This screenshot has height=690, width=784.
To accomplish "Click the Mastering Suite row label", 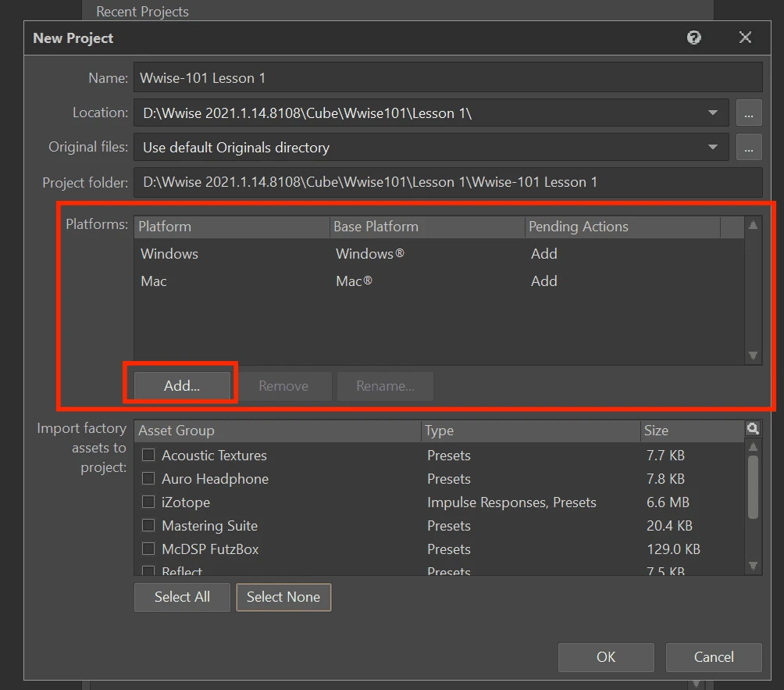I will [x=209, y=525].
